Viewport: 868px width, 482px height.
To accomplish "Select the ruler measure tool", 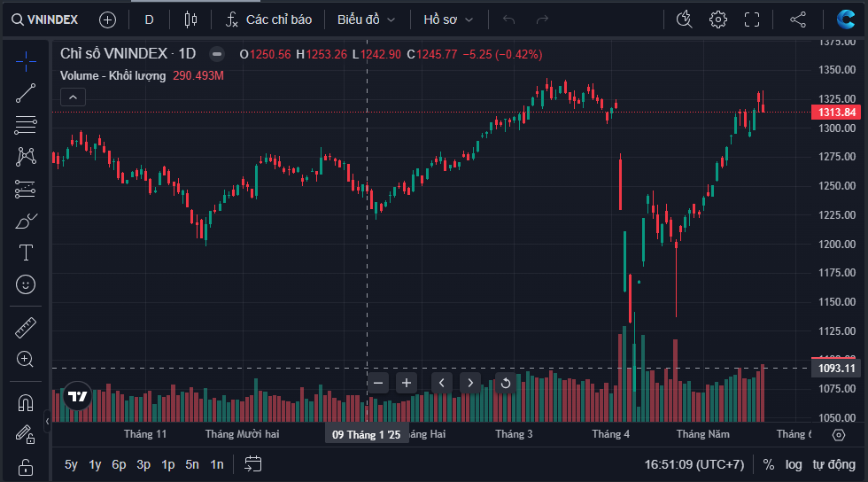I will pos(26,328).
